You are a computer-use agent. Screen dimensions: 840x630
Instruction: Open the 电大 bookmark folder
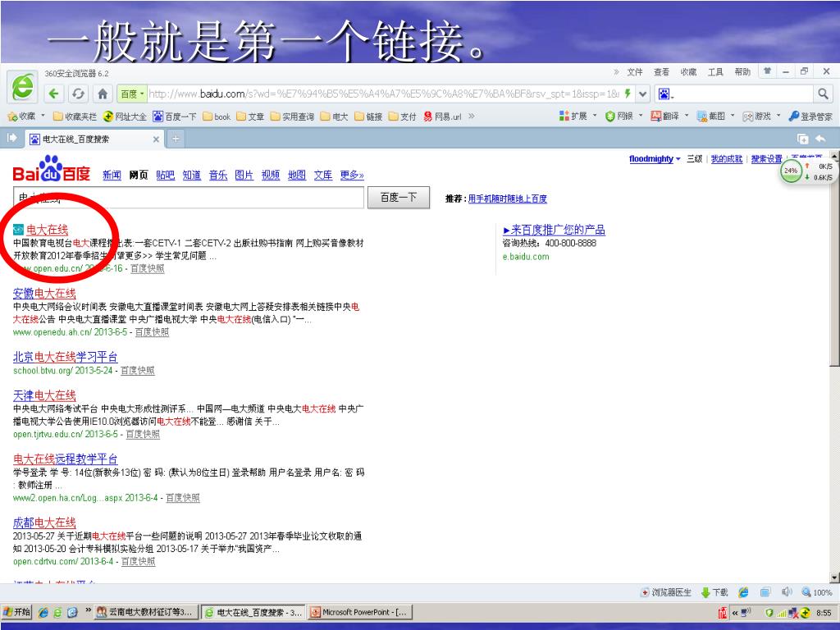pos(335,116)
